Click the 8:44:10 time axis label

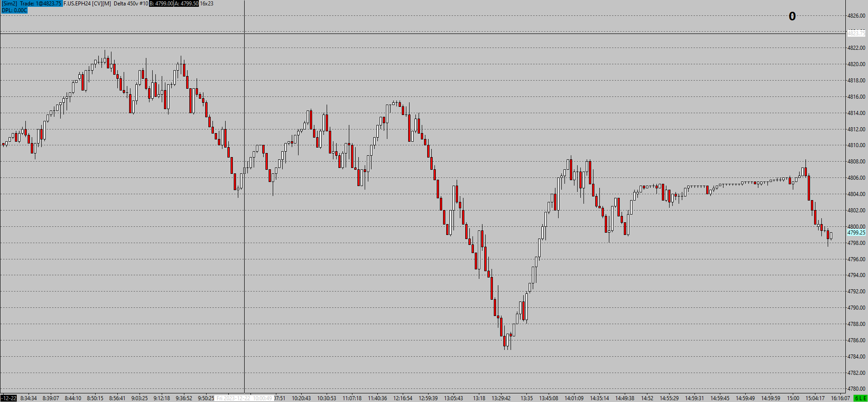(73, 398)
